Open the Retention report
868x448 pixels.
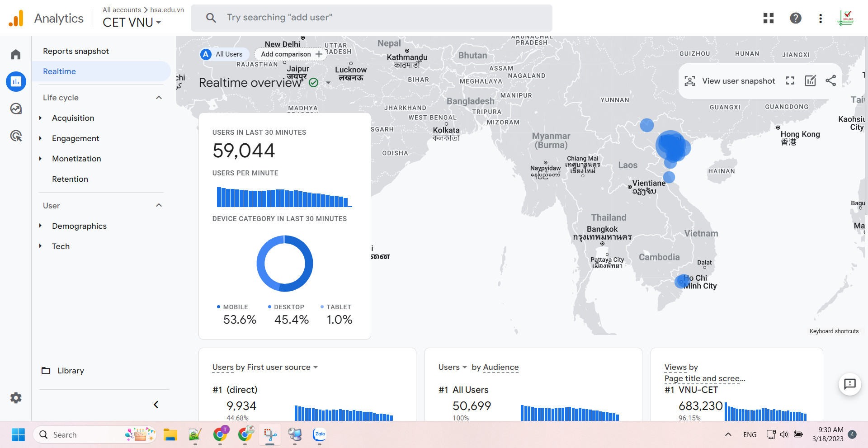[x=70, y=179]
